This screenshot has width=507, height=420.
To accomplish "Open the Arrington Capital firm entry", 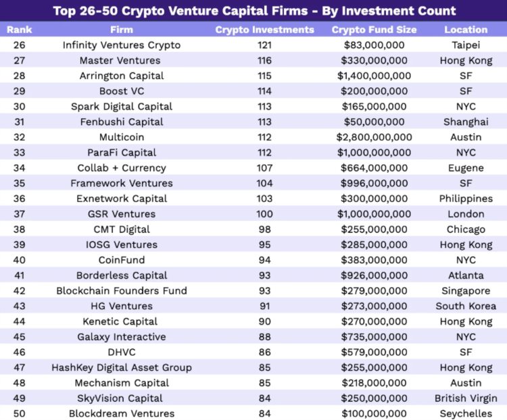I will point(122,76).
